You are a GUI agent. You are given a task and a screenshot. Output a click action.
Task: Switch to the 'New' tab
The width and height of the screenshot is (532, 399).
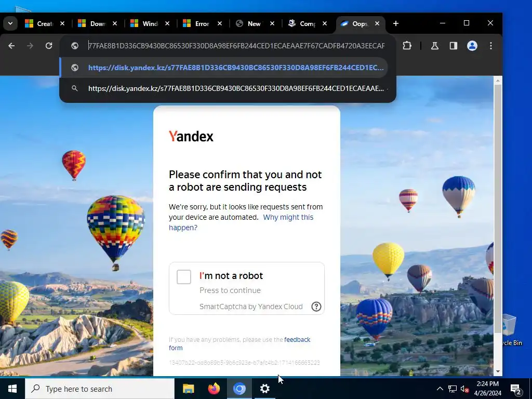click(250, 24)
